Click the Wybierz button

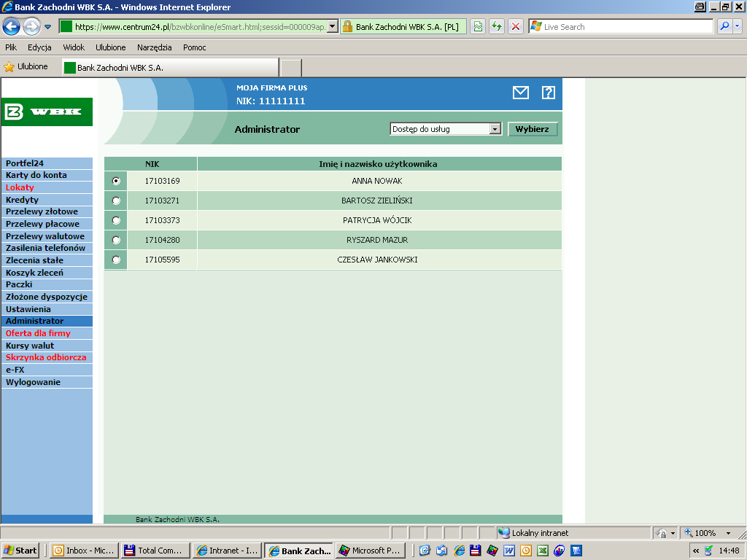click(x=532, y=129)
